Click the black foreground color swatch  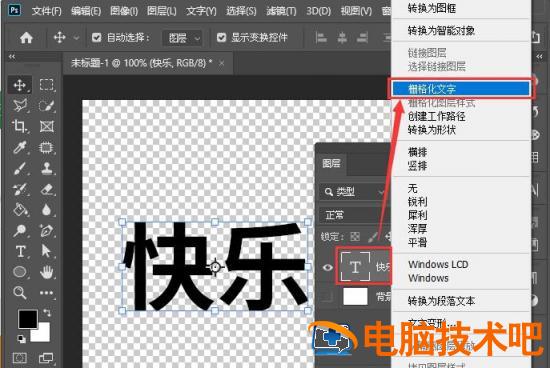[x=27, y=319]
